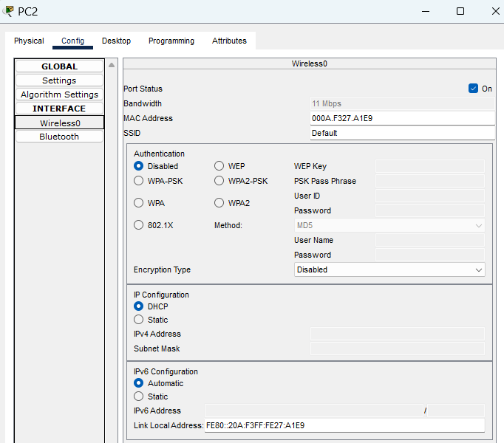Select Automatic IPv6 configuration
Image resolution: width=504 pixels, height=443 pixels.
click(138, 383)
